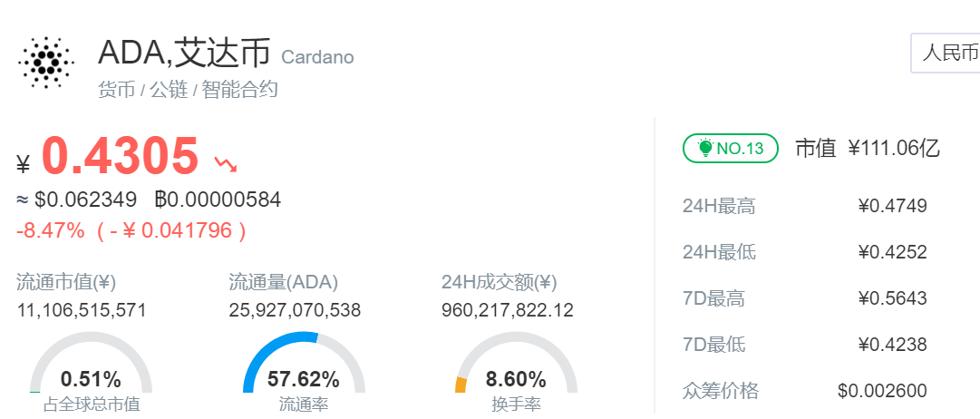Click the orange 8.60% turnover rate gauge

coord(516,364)
